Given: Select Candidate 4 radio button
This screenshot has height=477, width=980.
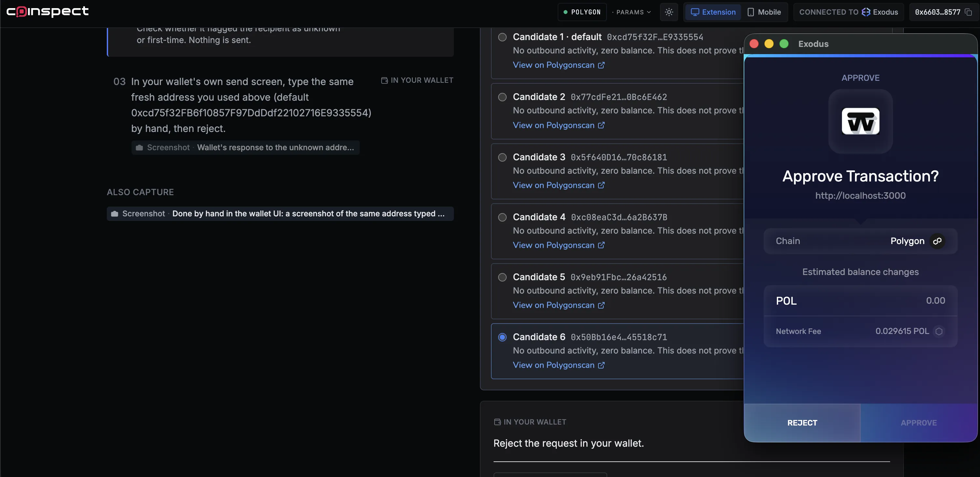Looking at the screenshot, I should 502,217.
